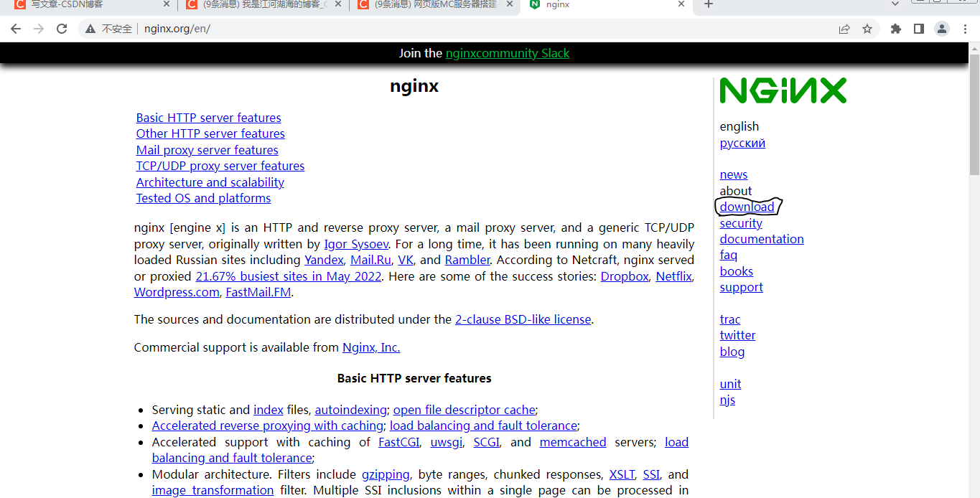The width and height of the screenshot is (980, 498).
Task: Open the books sidebar link
Action: [x=737, y=271]
